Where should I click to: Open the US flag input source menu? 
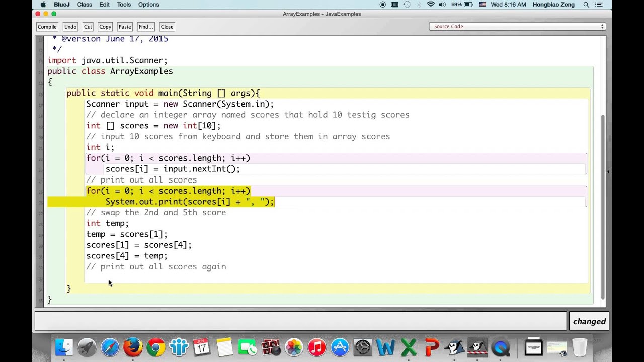pyautogui.click(x=482, y=5)
